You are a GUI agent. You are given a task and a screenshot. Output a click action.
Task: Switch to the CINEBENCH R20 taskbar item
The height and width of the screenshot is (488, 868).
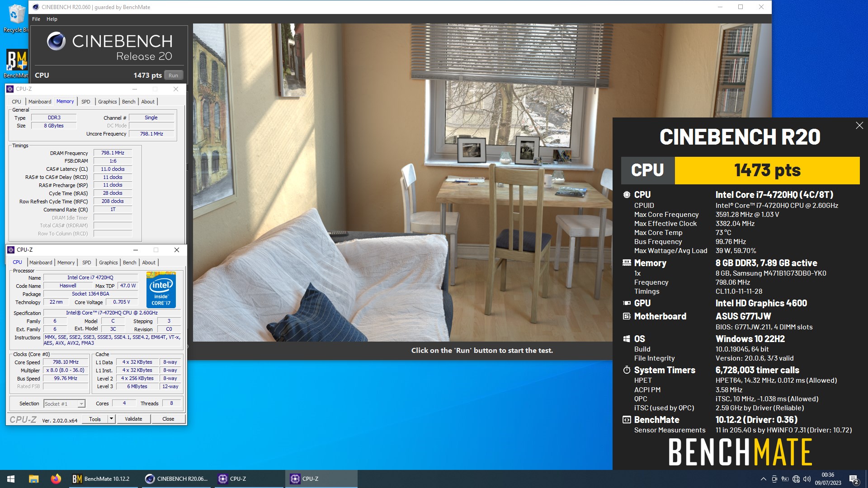(x=176, y=479)
